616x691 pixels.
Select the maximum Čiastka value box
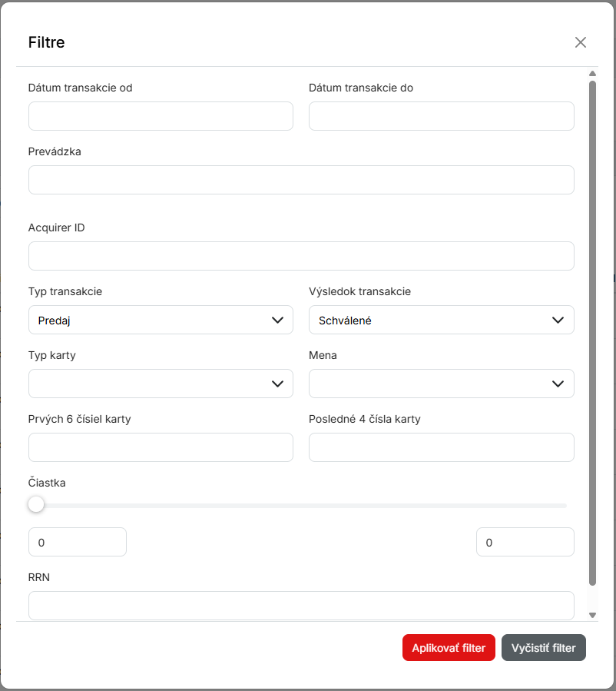pos(525,542)
